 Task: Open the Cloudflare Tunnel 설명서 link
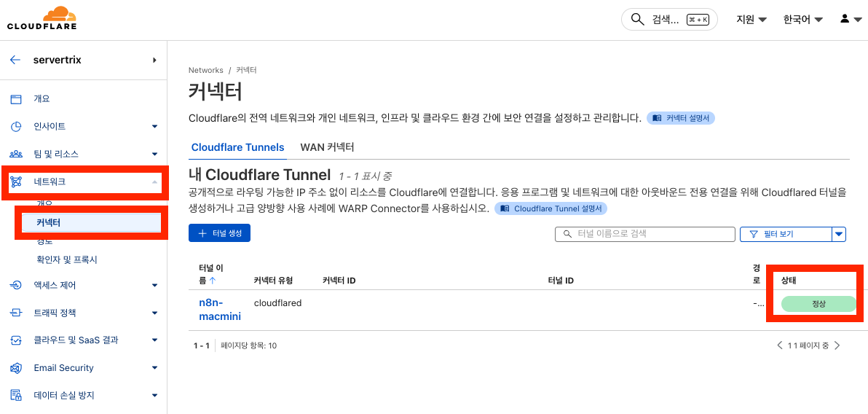coord(551,209)
